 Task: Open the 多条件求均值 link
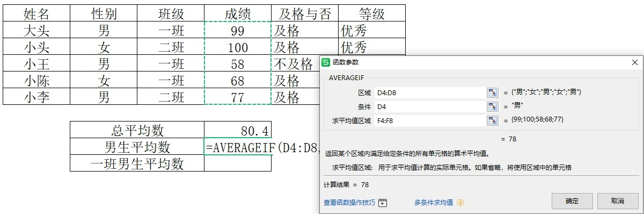434,203
